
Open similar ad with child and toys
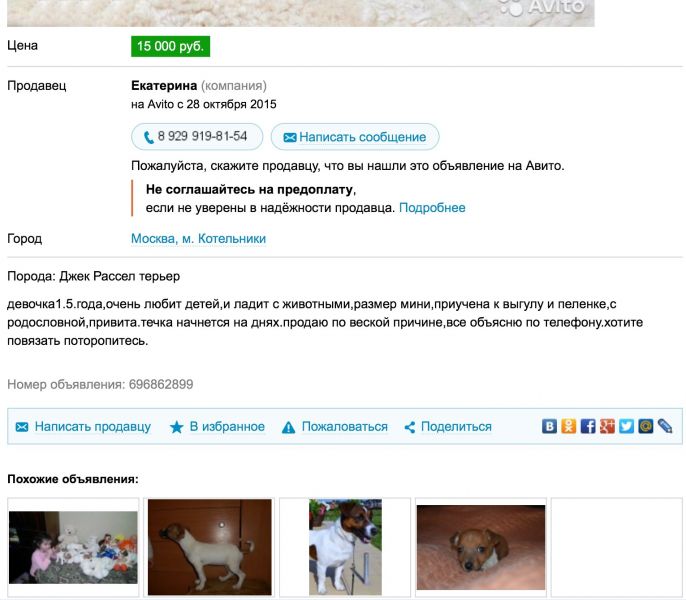tap(73, 547)
